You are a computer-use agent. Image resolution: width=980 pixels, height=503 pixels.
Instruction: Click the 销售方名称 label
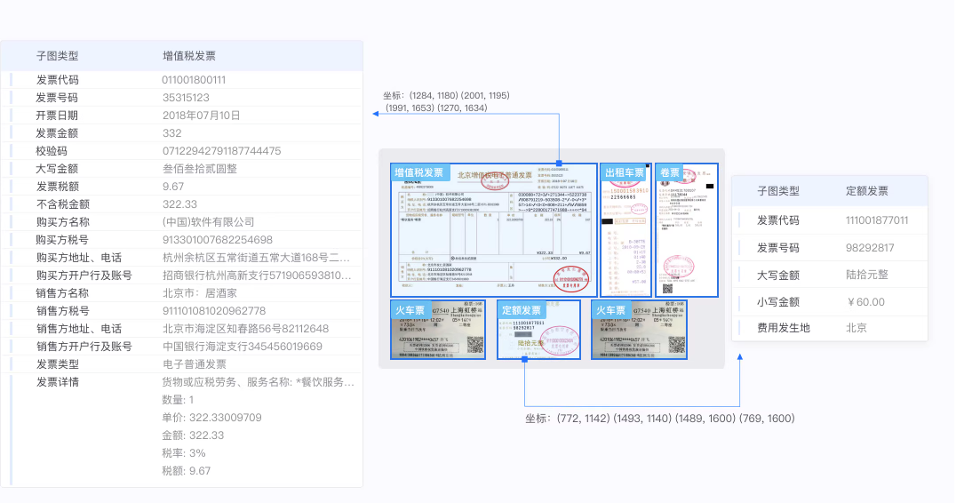click(62, 293)
